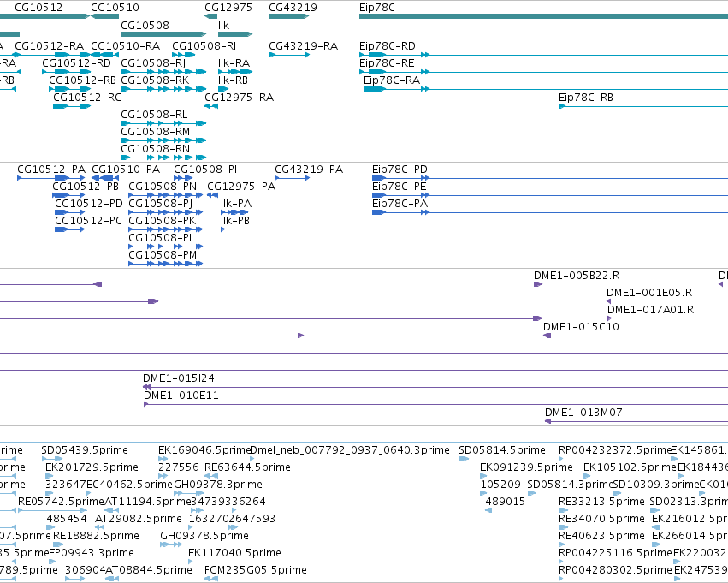Select transcript label Eip78C-RB
The width and height of the screenshot is (728, 583).
point(585,98)
